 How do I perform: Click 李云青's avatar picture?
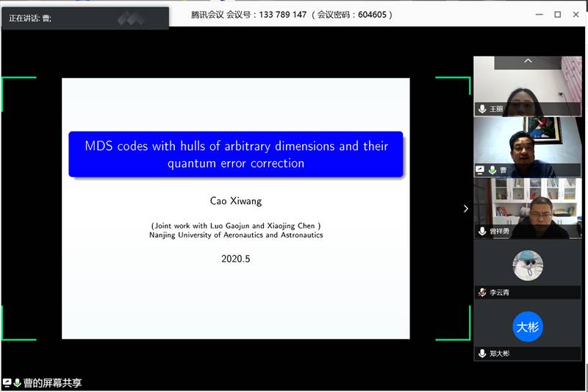(x=527, y=266)
